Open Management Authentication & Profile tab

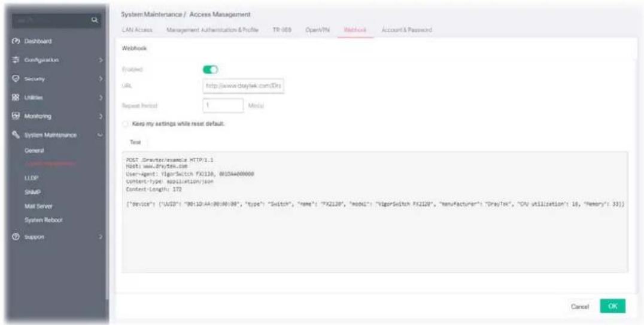[x=212, y=30]
